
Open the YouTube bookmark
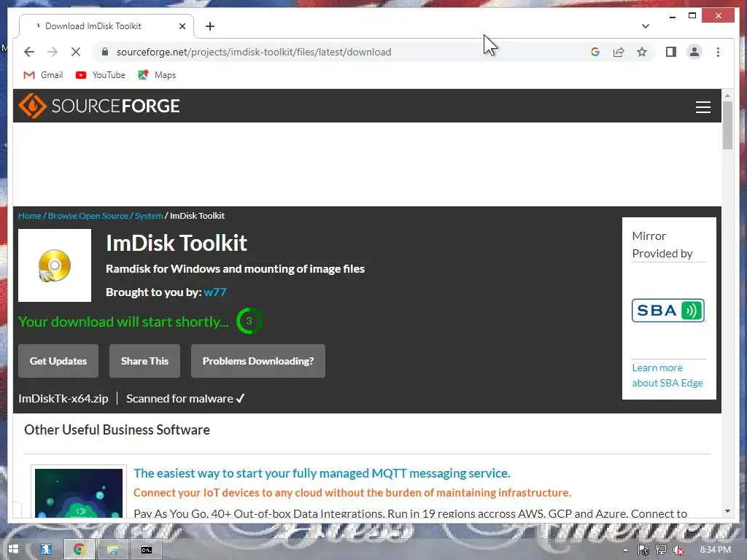tap(100, 75)
